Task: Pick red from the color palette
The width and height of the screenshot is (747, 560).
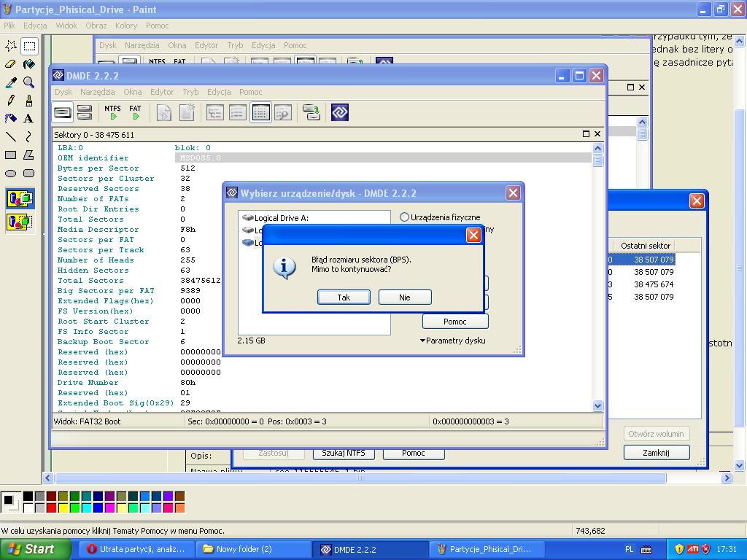Action: click(52, 508)
